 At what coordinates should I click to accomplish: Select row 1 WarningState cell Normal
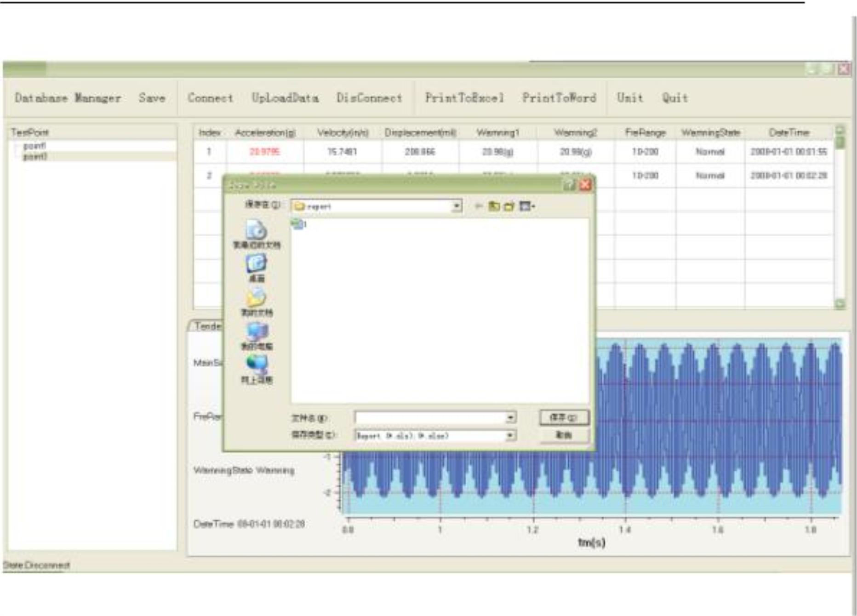pos(710,152)
